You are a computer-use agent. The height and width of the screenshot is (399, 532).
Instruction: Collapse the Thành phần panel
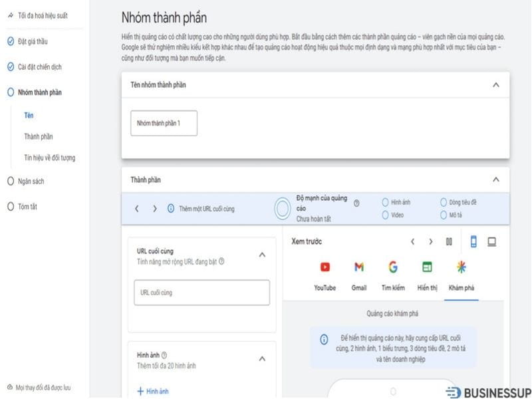[495, 178]
